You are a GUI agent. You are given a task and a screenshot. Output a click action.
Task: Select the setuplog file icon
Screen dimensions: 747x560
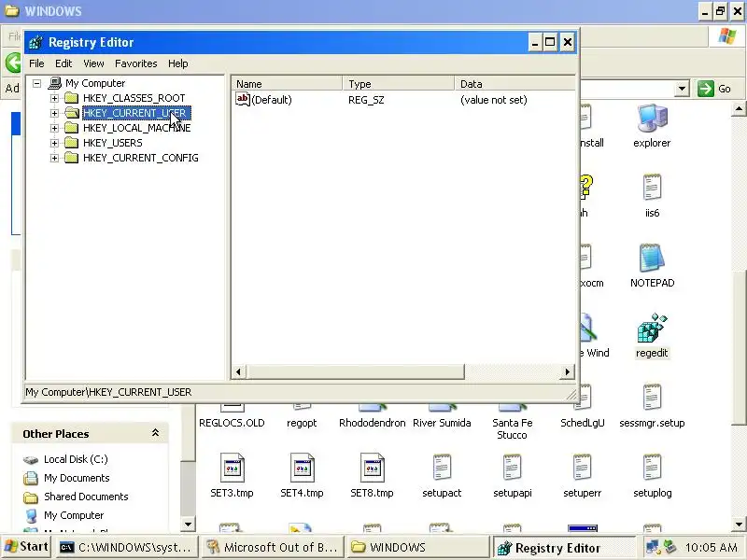[x=652, y=468]
